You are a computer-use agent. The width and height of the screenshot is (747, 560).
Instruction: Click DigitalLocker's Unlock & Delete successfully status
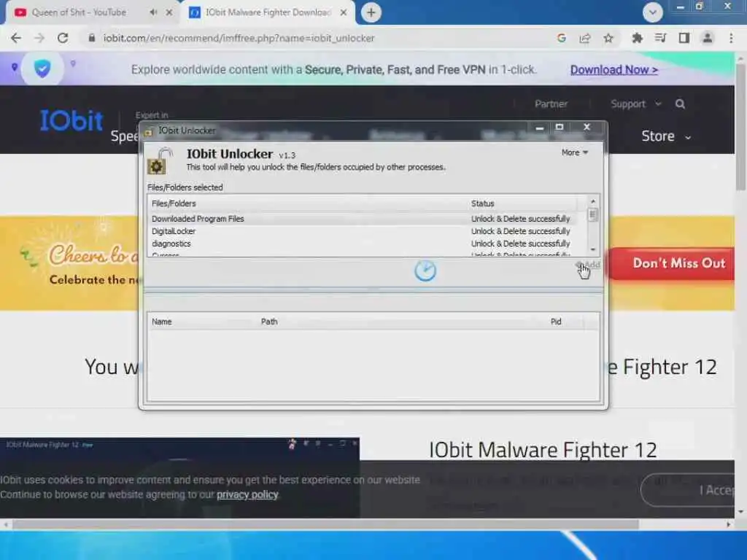pyautogui.click(x=520, y=231)
